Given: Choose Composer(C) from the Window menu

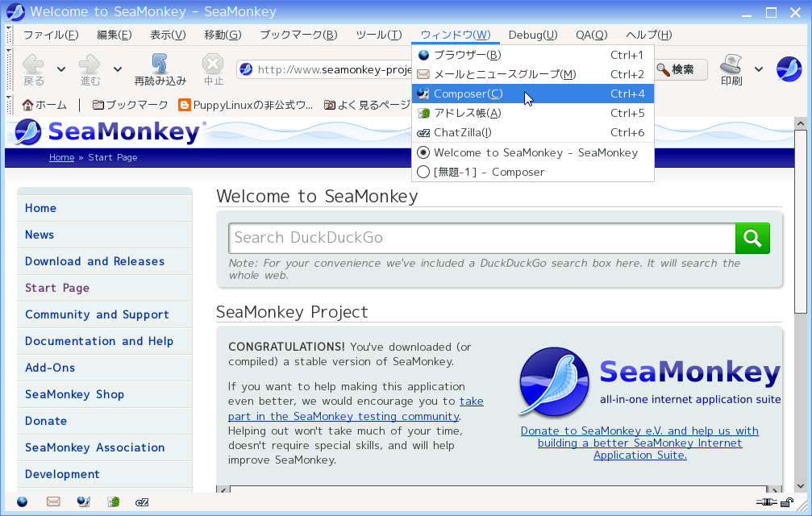Looking at the screenshot, I should pyautogui.click(x=533, y=94).
